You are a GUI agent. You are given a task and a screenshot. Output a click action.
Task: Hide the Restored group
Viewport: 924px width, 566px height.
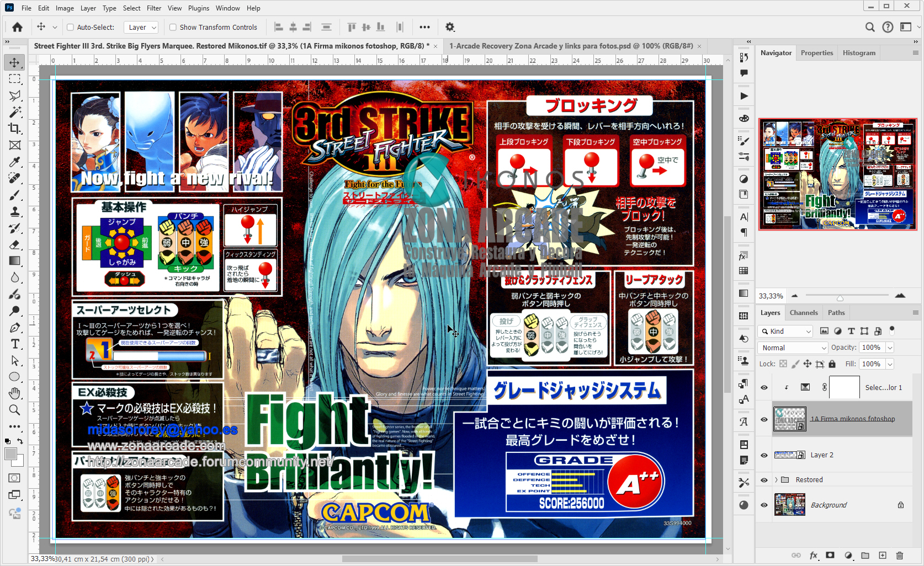pos(764,480)
